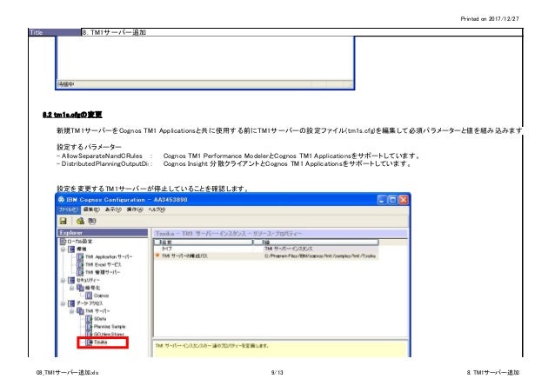Click the 環境 folder icon

coord(71,249)
